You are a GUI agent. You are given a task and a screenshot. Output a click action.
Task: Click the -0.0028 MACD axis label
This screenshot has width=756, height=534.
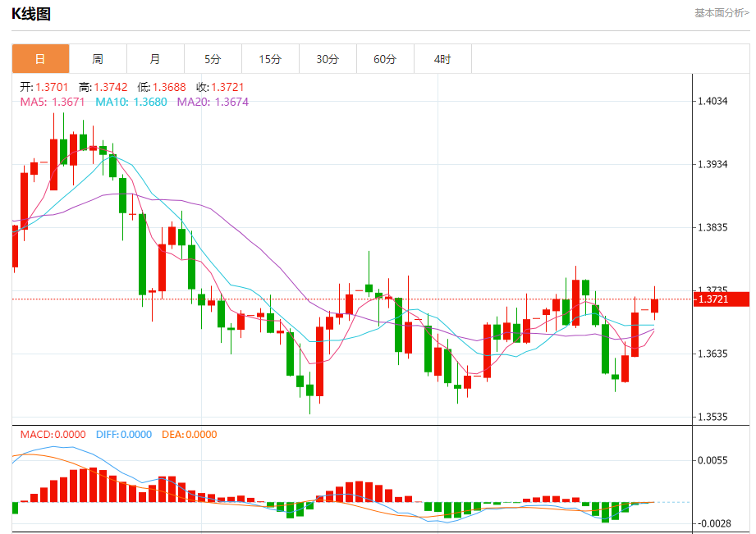pos(712,523)
